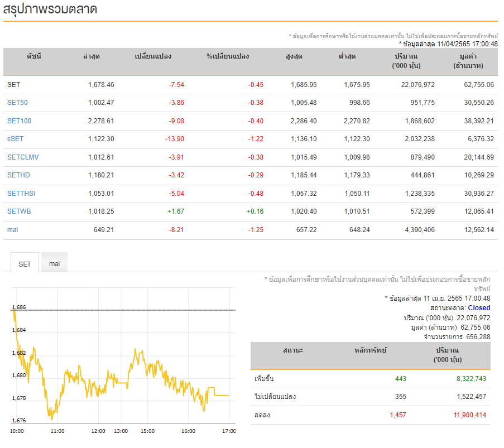
Task: Select transaction count 656,288
Action: pos(478,337)
